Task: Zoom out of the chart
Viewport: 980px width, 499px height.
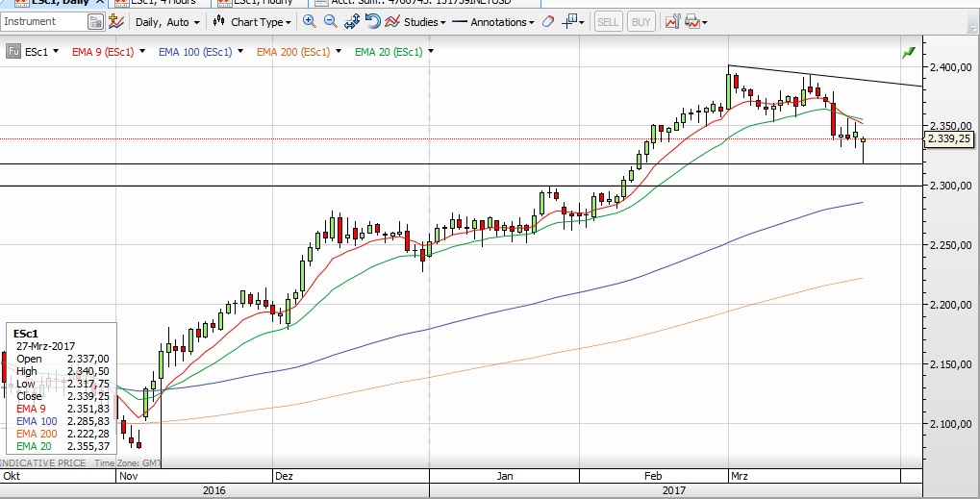Action: tap(331, 22)
